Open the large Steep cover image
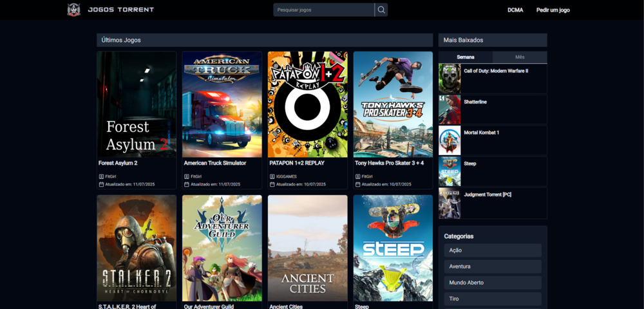The image size is (644, 309). coord(393,248)
